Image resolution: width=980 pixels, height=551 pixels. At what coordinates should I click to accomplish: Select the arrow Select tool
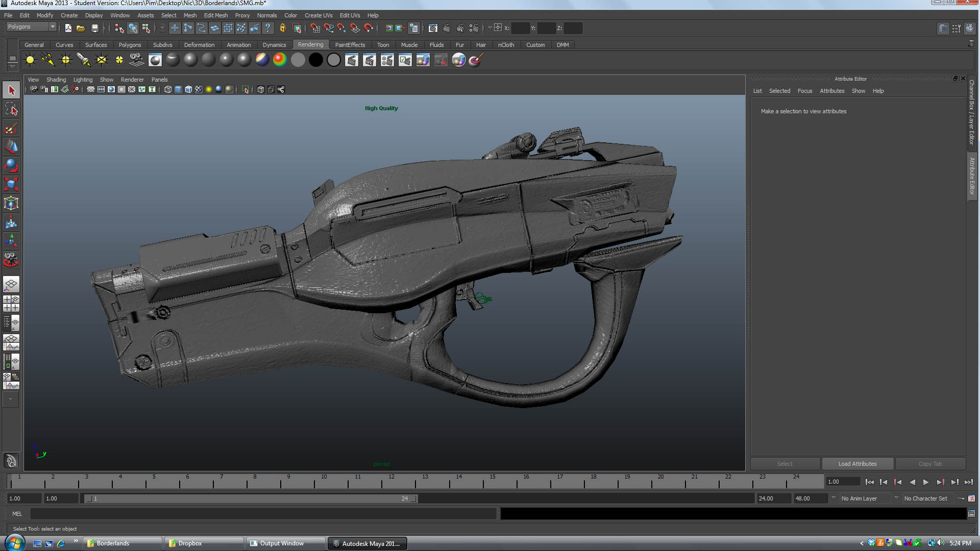(x=11, y=90)
